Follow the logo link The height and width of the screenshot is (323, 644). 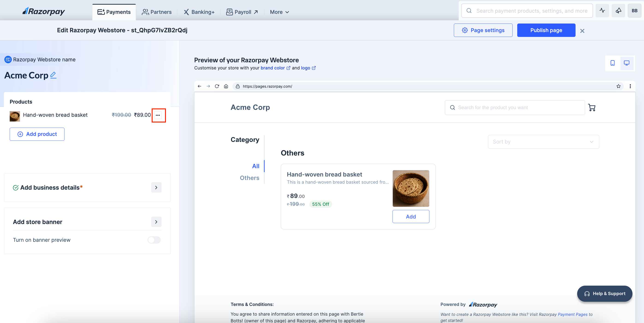click(x=308, y=68)
